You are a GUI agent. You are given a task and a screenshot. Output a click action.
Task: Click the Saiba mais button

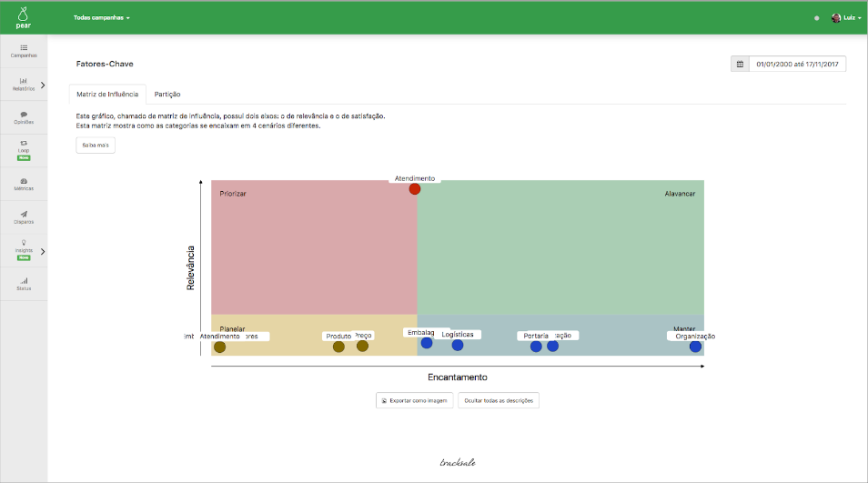click(x=96, y=145)
